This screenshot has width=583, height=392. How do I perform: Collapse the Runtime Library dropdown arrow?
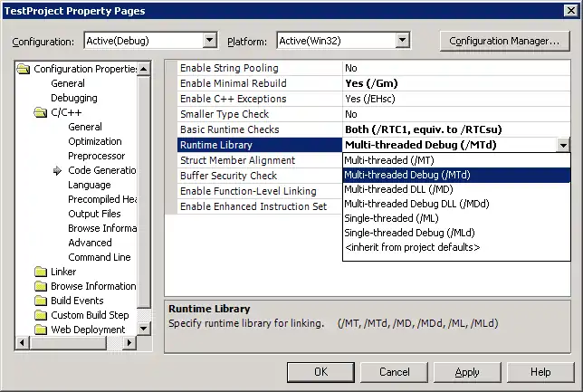tap(563, 145)
